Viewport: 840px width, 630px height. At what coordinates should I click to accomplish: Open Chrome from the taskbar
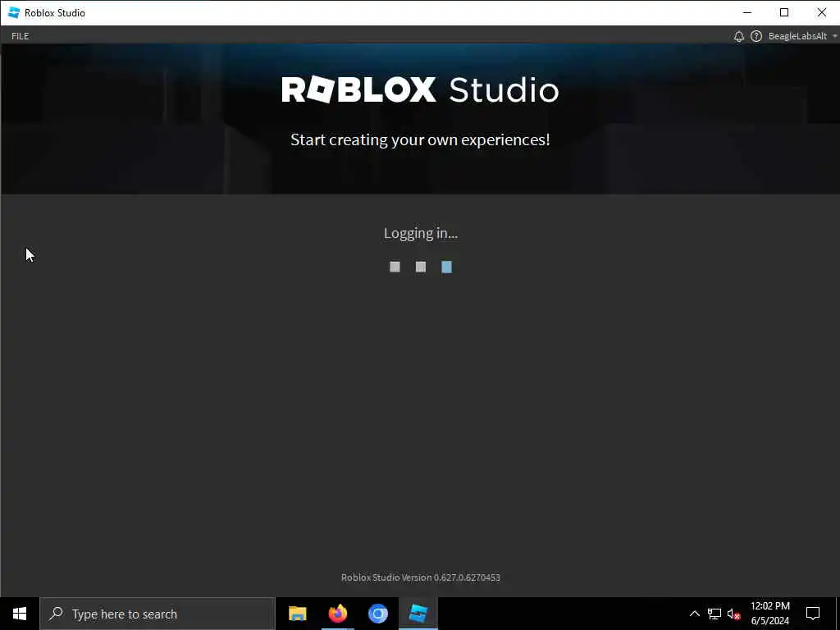pos(377,614)
